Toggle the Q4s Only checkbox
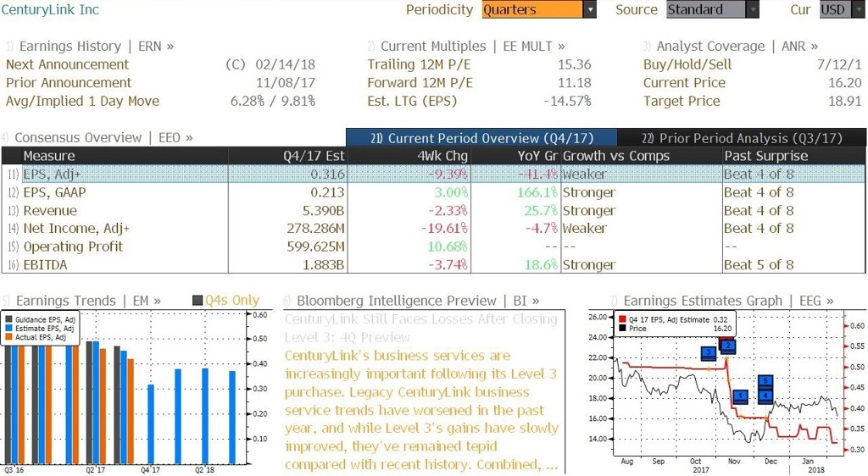The image size is (868, 476). [x=198, y=301]
